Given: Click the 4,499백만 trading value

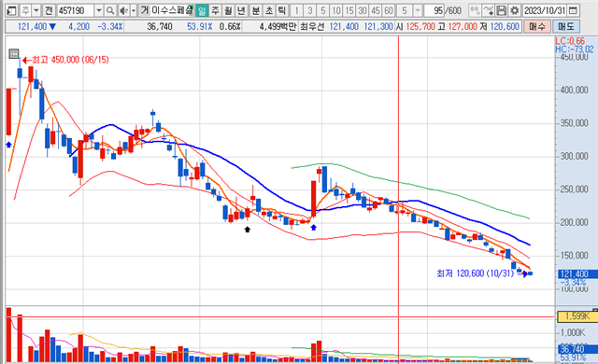Looking at the screenshot, I should 278,27.
